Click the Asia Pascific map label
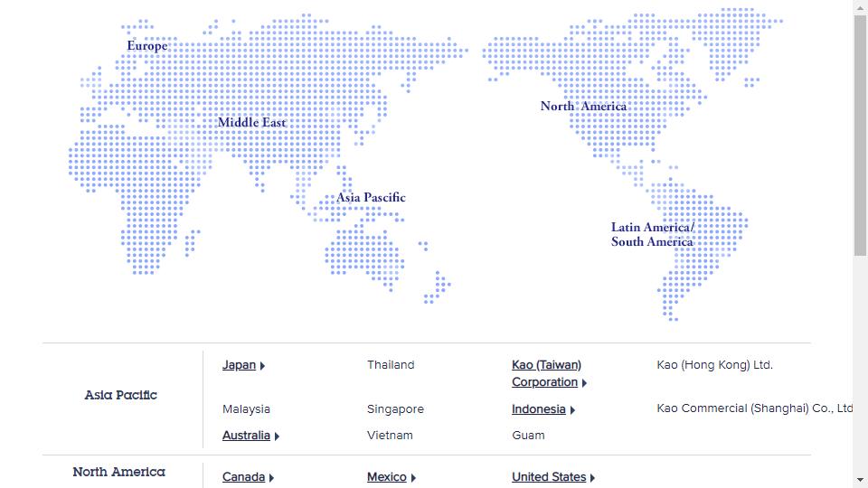 coord(371,198)
